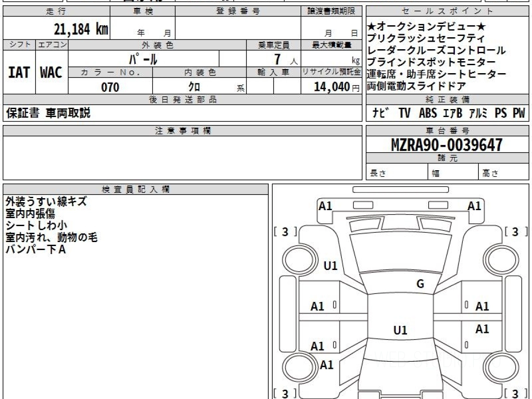This screenshot has height=399, width=532.
Task: Click the U1 mark beside the hood
Action: (331, 266)
